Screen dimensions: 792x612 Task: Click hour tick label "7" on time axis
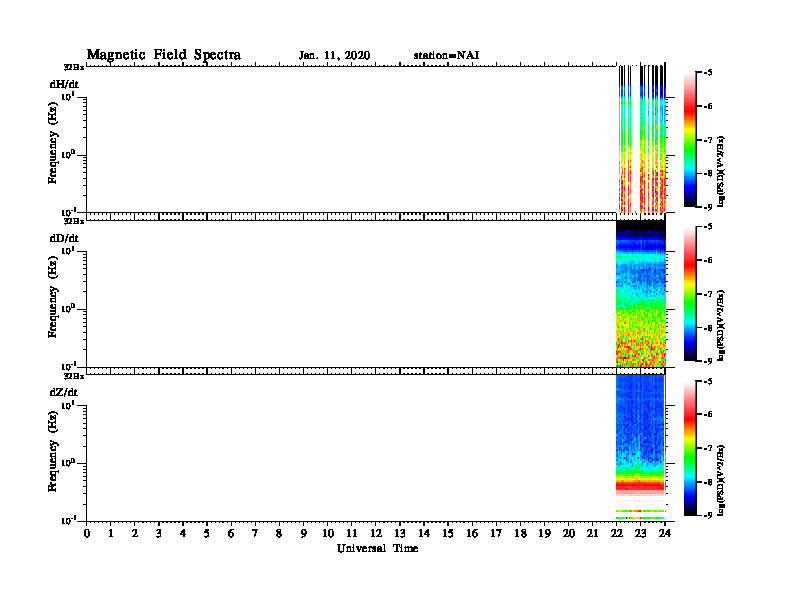tap(255, 533)
